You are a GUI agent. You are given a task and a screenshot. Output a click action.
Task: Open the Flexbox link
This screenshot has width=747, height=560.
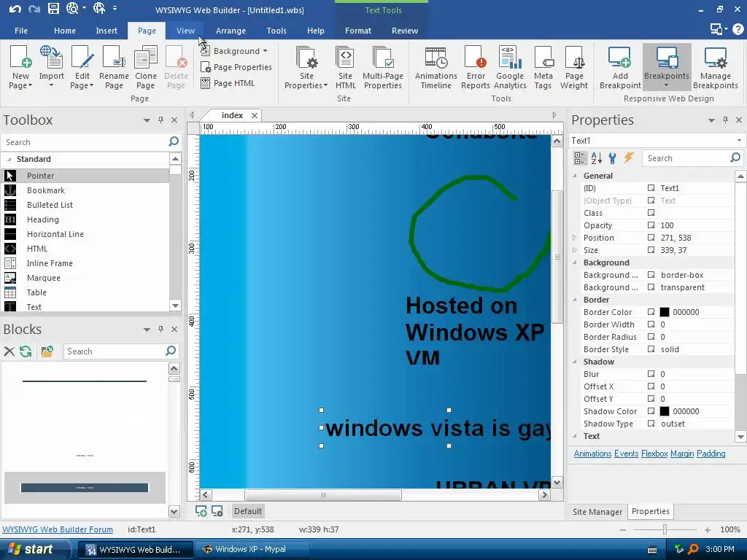click(654, 454)
